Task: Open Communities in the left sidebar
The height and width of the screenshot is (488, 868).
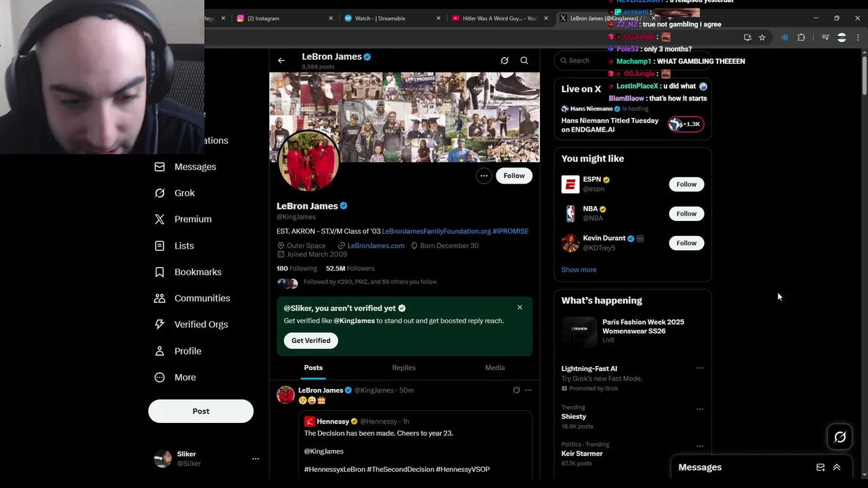Action: point(192,298)
